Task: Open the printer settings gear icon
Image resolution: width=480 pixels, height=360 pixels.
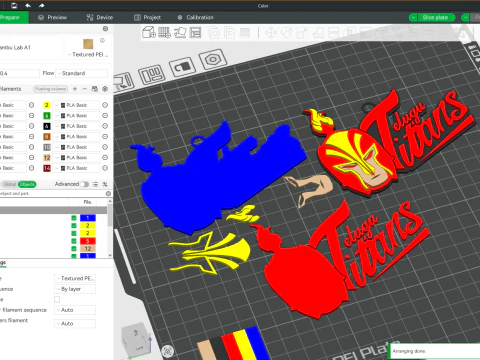Action: tap(105, 29)
